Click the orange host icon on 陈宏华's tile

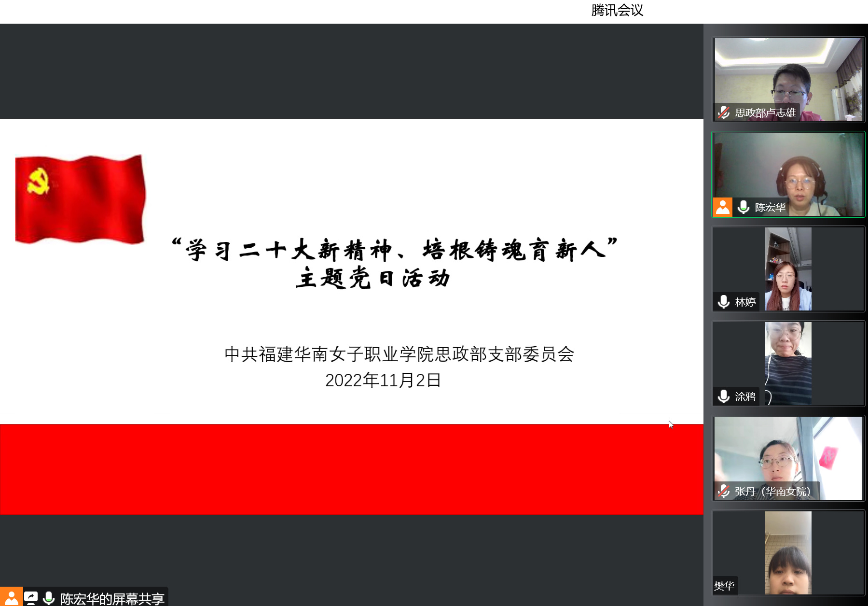click(722, 207)
